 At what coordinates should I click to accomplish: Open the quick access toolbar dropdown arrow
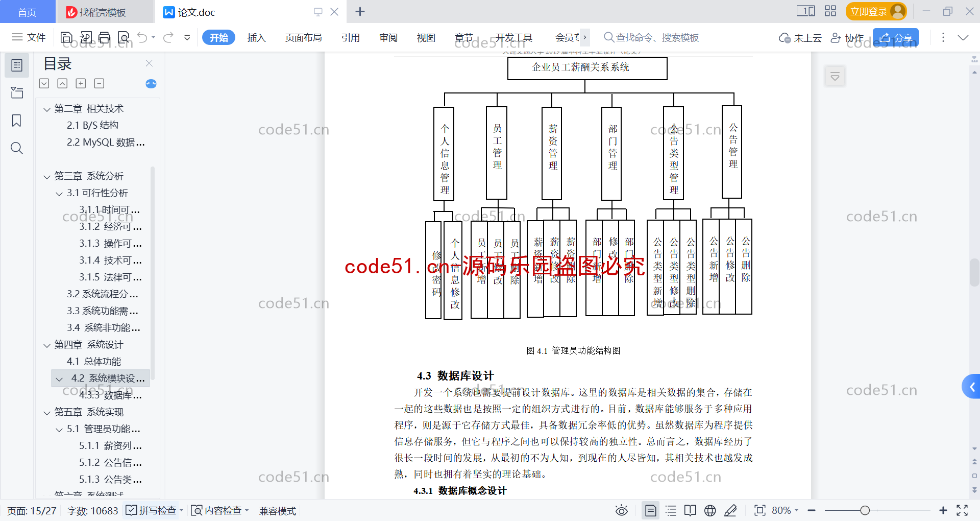(x=187, y=37)
